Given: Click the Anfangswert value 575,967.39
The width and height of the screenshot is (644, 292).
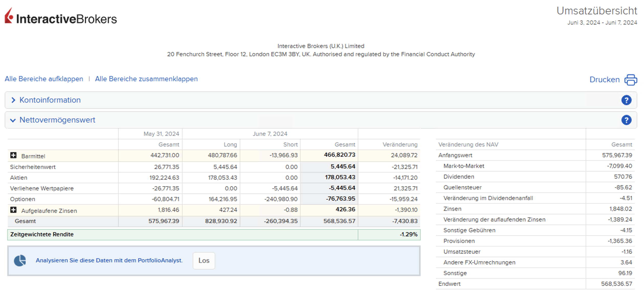Looking at the screenshot, I should click(x=617, y=155).
